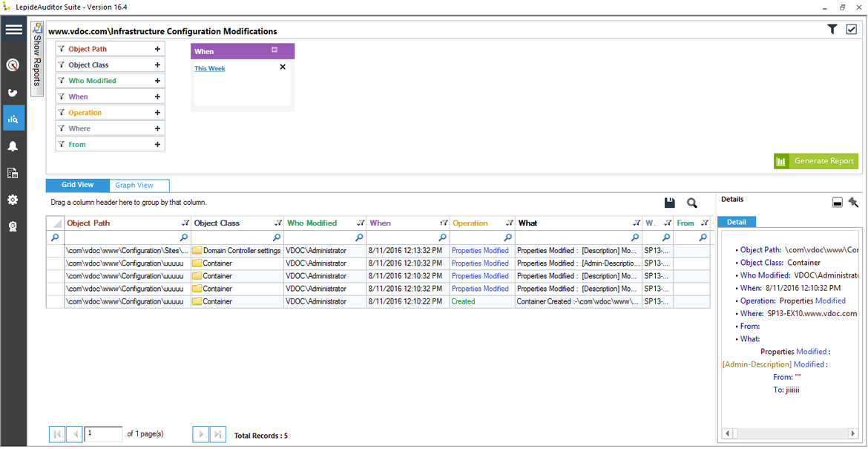Open the alerts bell icon
The image size is (868, 449).
pos(13,146)
